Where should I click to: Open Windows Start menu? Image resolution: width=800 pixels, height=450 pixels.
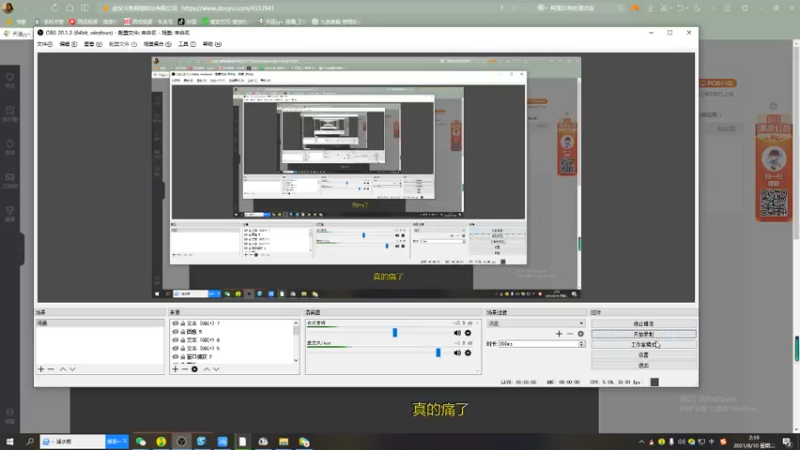tap(10, 441)
